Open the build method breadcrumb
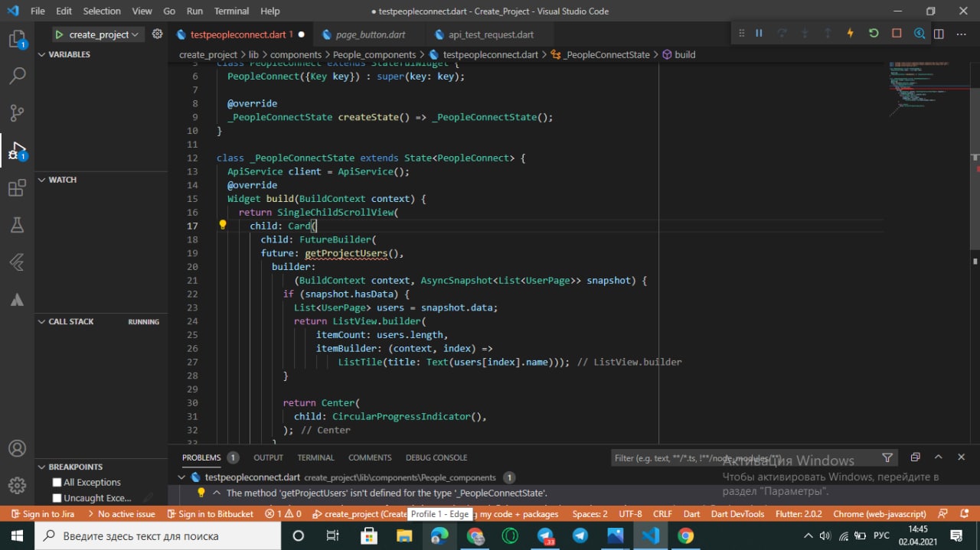 click(679, 54)
